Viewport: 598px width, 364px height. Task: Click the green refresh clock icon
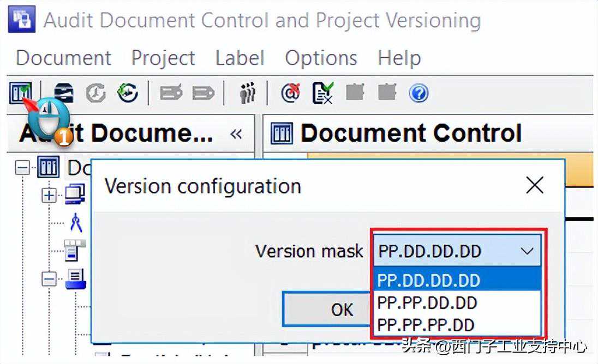(x=127, y=93)
